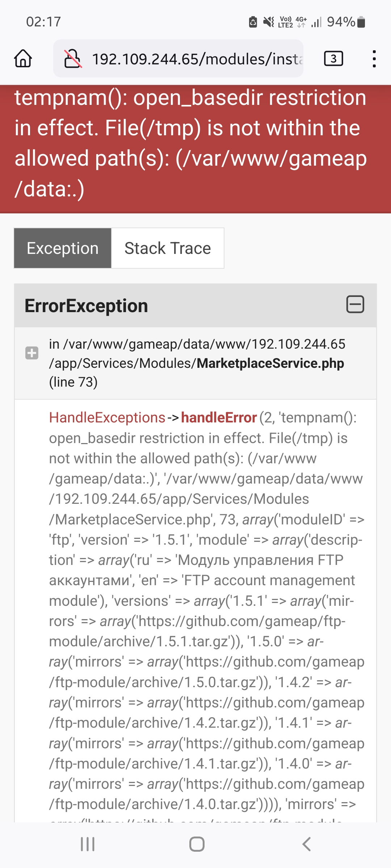Tap the handleError method name
The height and width of the screenshot is (868, 391).
pos(219,418)
